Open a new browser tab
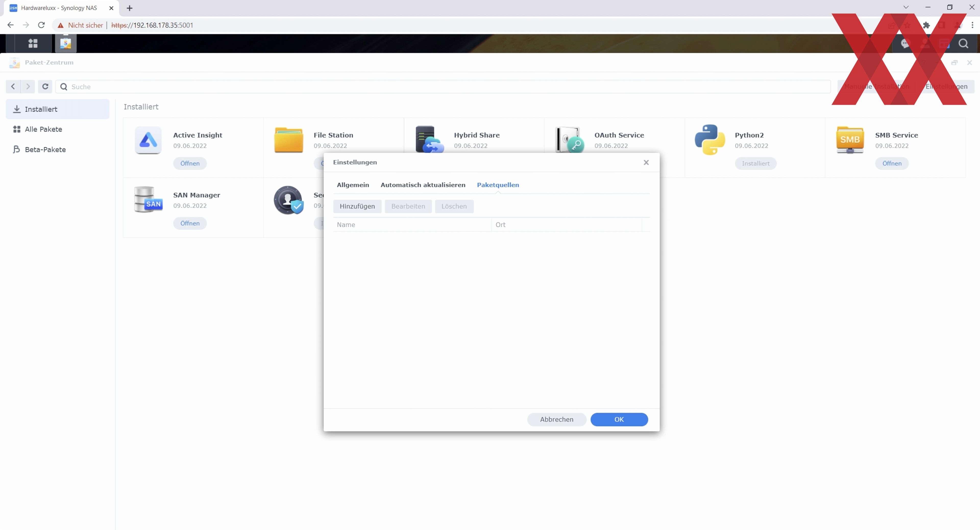980x530 pixels. point(129,8)
